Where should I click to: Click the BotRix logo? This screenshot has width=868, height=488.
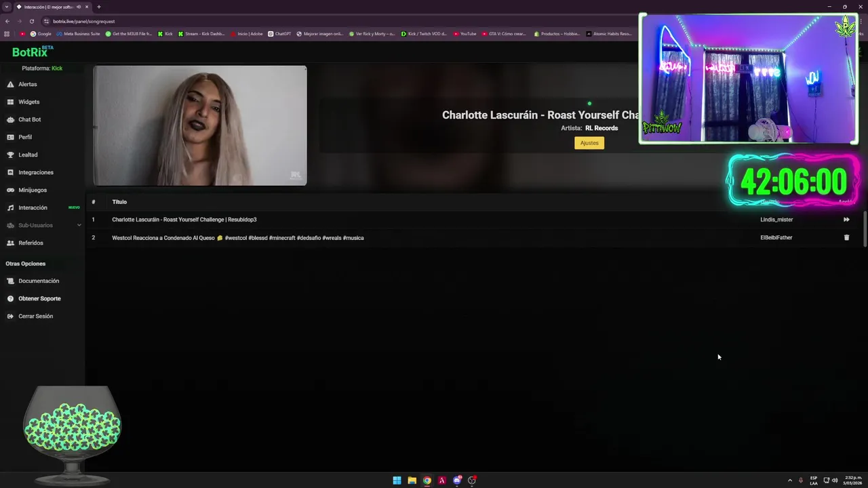pos(32,52)
